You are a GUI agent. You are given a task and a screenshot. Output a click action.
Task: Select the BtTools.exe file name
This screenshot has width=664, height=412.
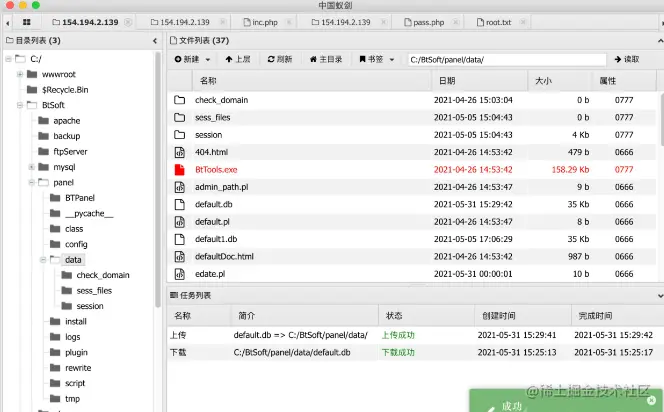click(216, 169)
